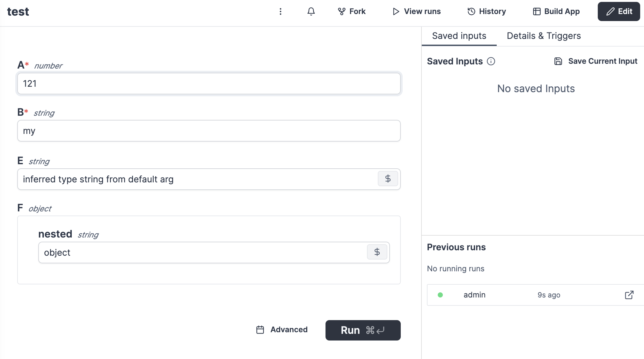Click the B string input field
Viewport: 644px width, 359px height.
pyautogui.click(x=209, y=131)
